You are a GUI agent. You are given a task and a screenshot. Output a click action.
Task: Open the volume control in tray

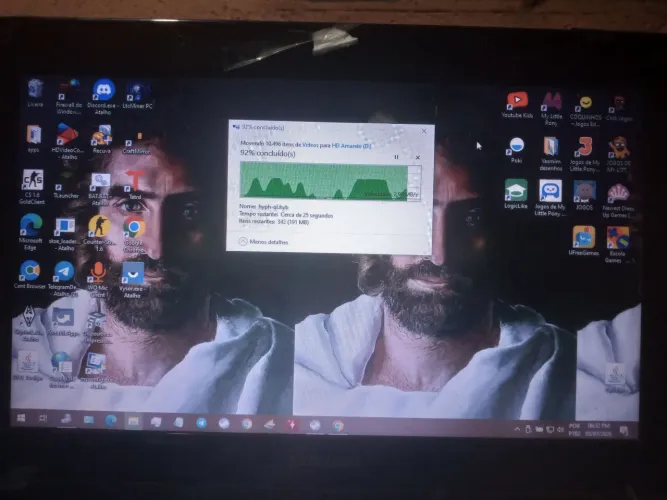(x=560, y=430)
